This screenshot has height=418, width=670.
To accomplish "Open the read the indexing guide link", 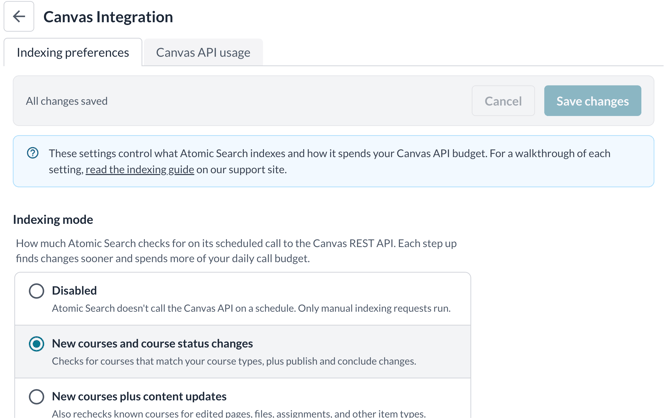I will [140, 170].
